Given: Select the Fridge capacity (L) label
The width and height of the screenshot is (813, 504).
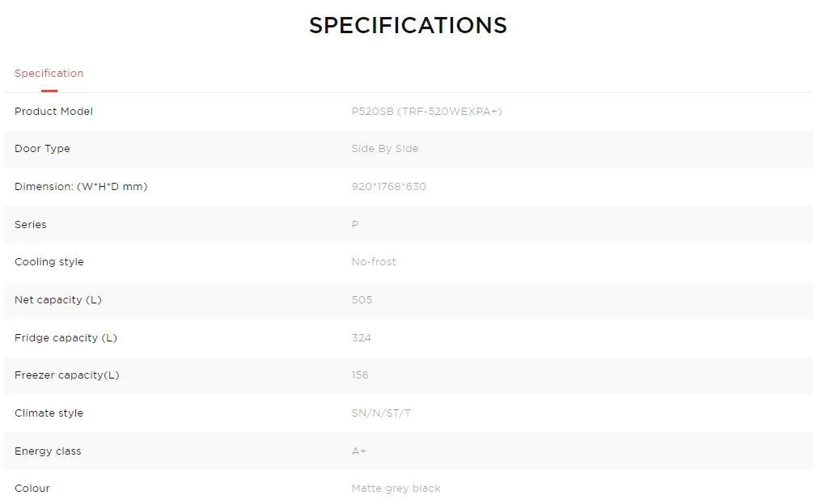Looking at the screenshot, I should (x=66, y=337).
